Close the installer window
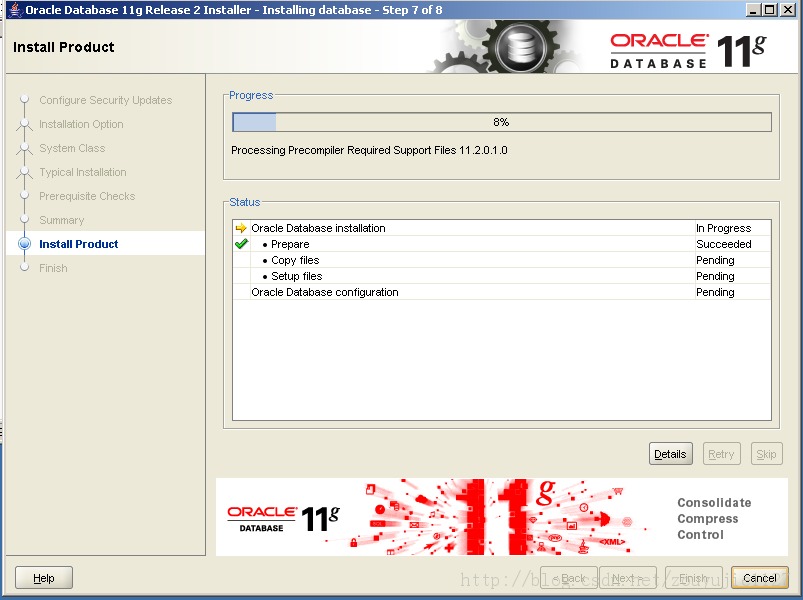Screen dimensions: 803x600 click(787, 10)
